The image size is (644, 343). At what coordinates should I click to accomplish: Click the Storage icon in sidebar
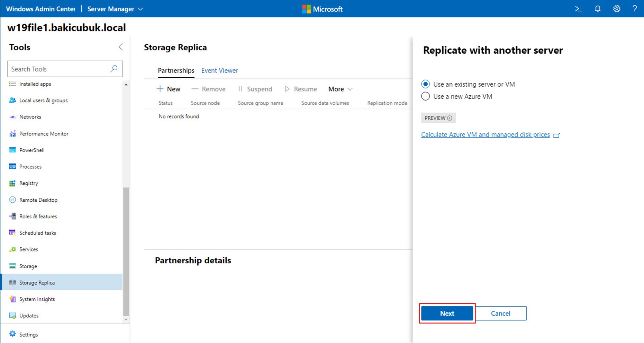12,266
